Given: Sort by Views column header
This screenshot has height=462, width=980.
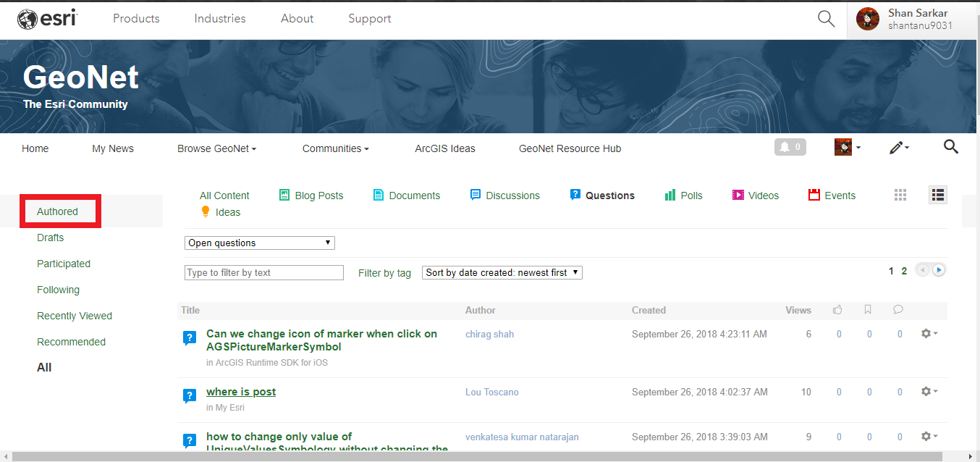Looking at the screenshot, I should [x=798, y=310].
